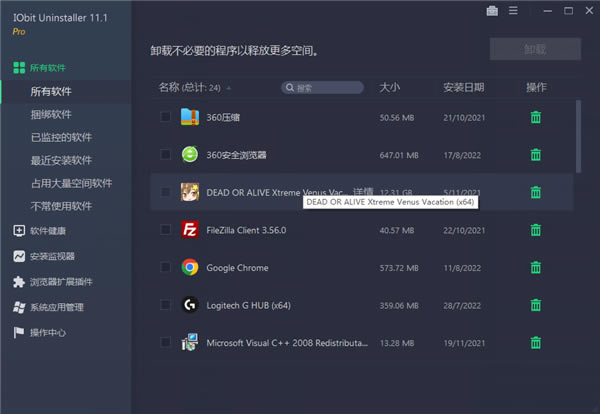Click the 详情 details link for DEAD OR ALIVE
Screen dimensions: 600x414
[363, 191]
